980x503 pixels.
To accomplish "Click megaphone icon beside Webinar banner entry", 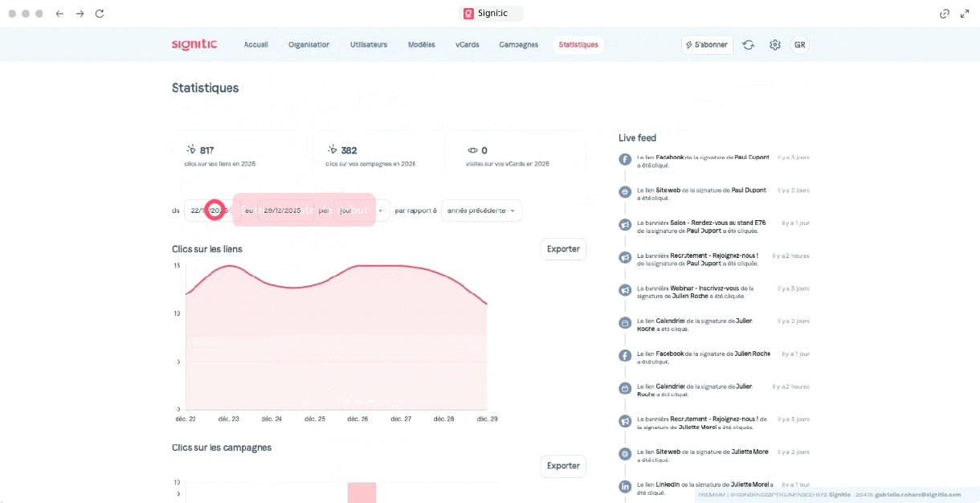I will pos(624,290).
